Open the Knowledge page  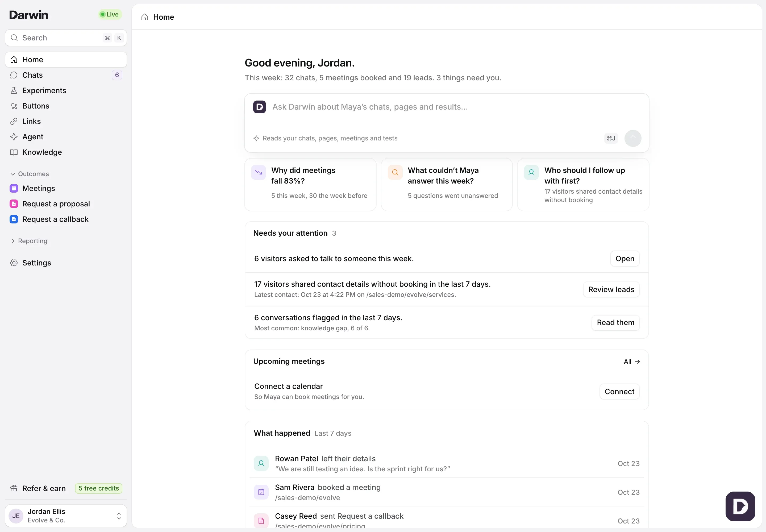click(x=66, y=152)
